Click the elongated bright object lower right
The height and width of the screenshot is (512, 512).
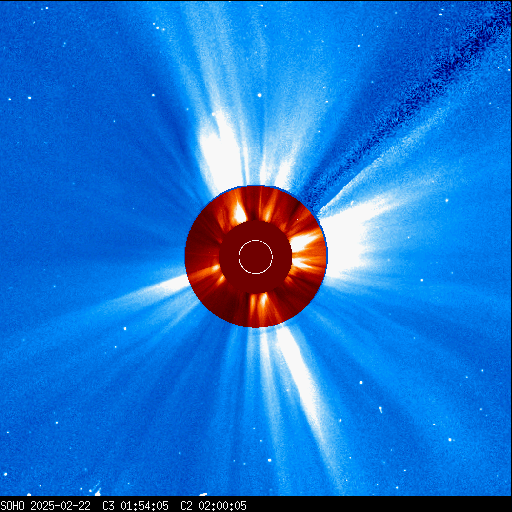tap(380, 410)
